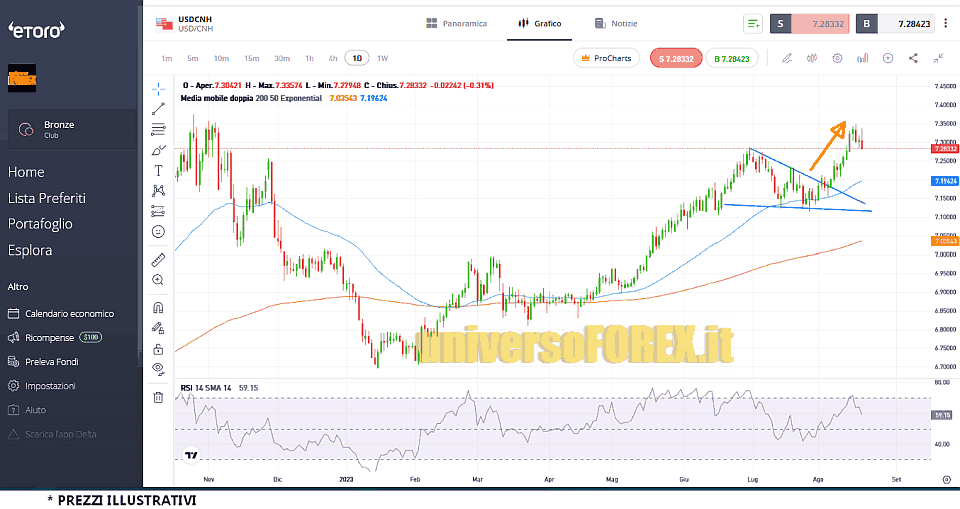The image size is (960, 509).
Task: Delete drawings with the trash icon
Action: pyautogui.click(x=158, y=397)
